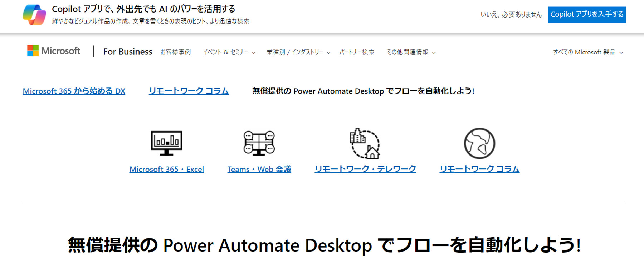This screenshot has height=272, width=644.
Task: Click the Microsoft logo
Action: click(54, 51)
